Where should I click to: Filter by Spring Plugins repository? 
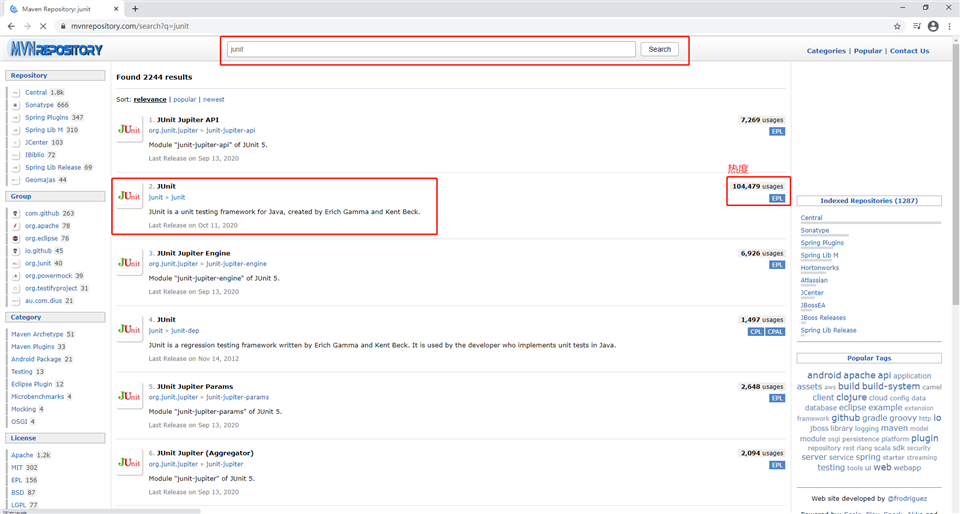point(47,117)
